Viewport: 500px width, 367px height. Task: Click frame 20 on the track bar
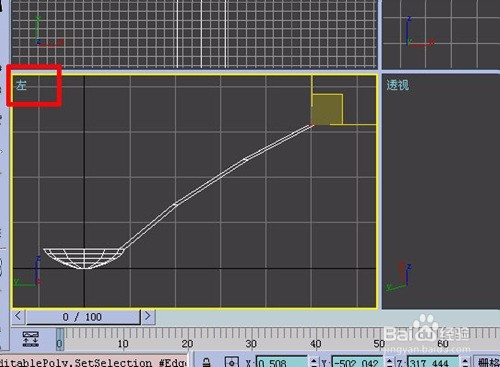pos(187,343)
